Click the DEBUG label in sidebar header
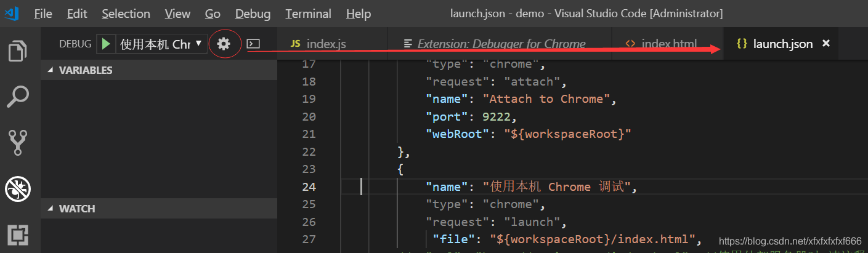 coord(75,44)
